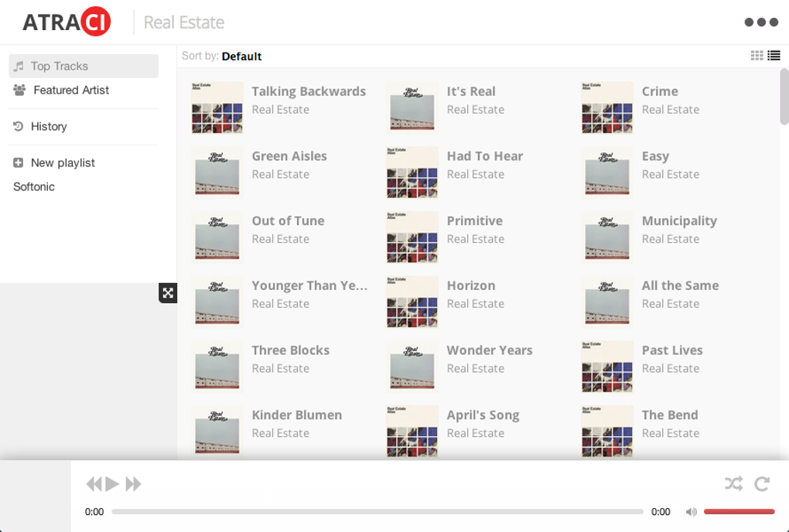Click Primitive album cover thumbnail
Screen dimensions: 789x532
point(412,237)
